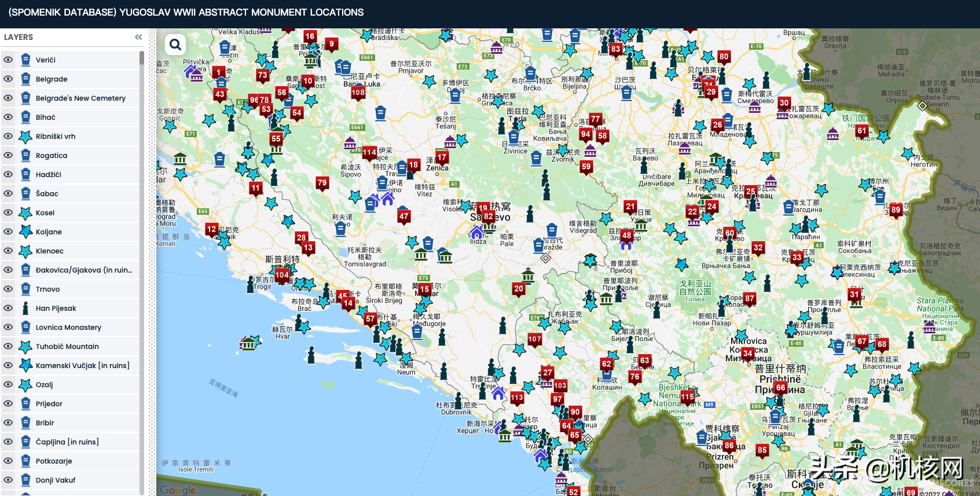Toggle visibility of the Rogatica layer
This screenshot has width=980, height=496.
(8, 155)
